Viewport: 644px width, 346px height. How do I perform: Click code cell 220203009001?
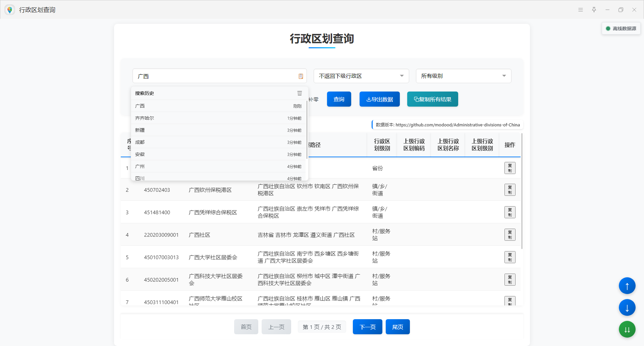161,235
